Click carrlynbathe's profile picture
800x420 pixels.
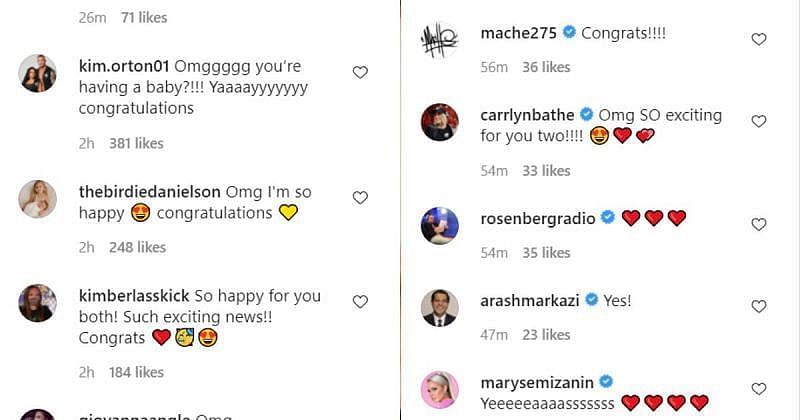(x=439, y=122)
